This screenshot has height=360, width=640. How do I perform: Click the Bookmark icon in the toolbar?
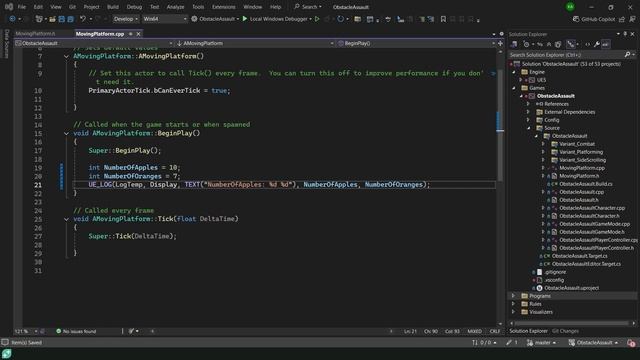pos(443,19)
